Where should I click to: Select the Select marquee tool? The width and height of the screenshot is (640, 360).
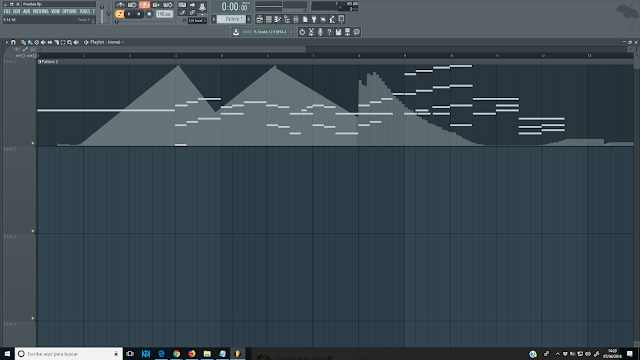click(63, 42)
